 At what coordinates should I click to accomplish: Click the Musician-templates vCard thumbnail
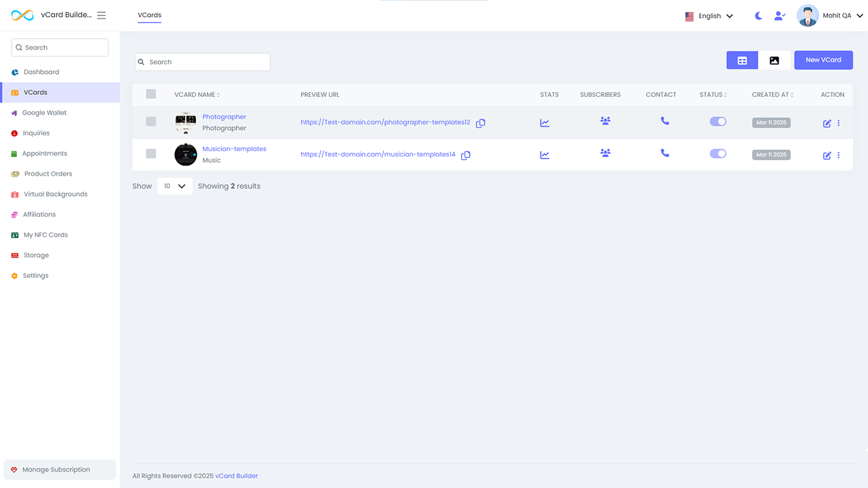(186, 155)
